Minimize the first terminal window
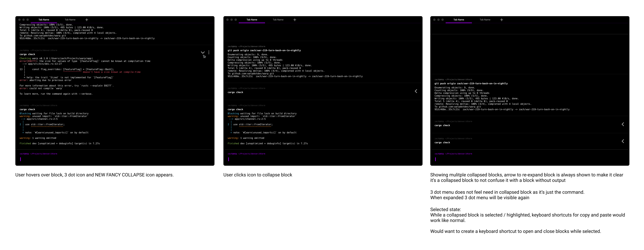 tap(24, 19)
